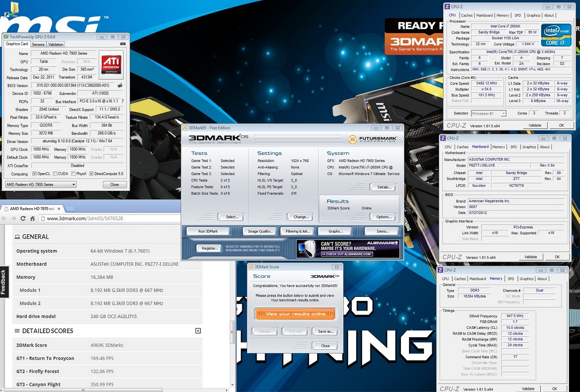
Task: Click Select tests button
Action: [x=232, y=217]
